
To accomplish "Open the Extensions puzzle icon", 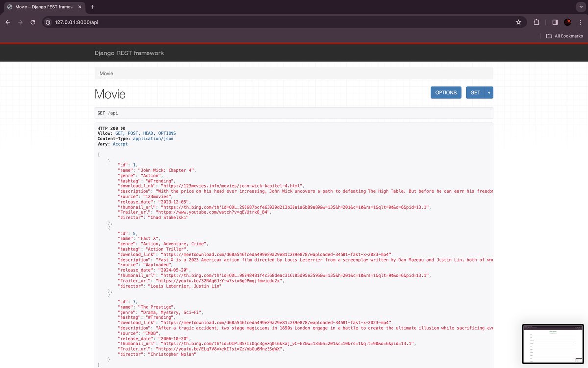I will [x=536, y=22].
